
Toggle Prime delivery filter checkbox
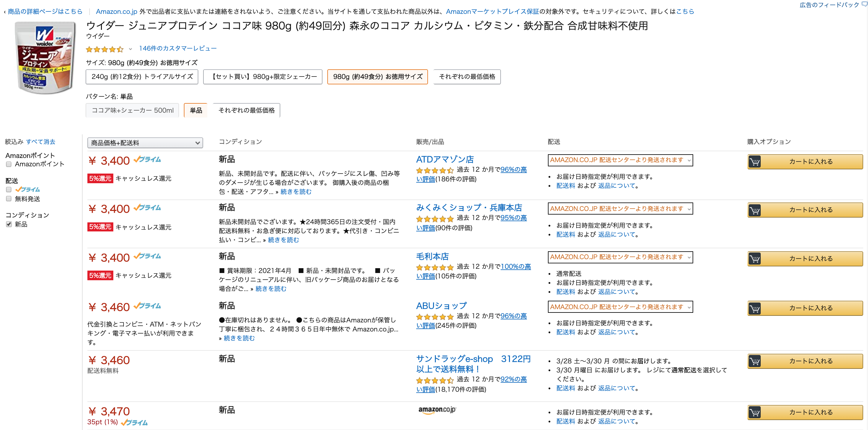(9, 190)
